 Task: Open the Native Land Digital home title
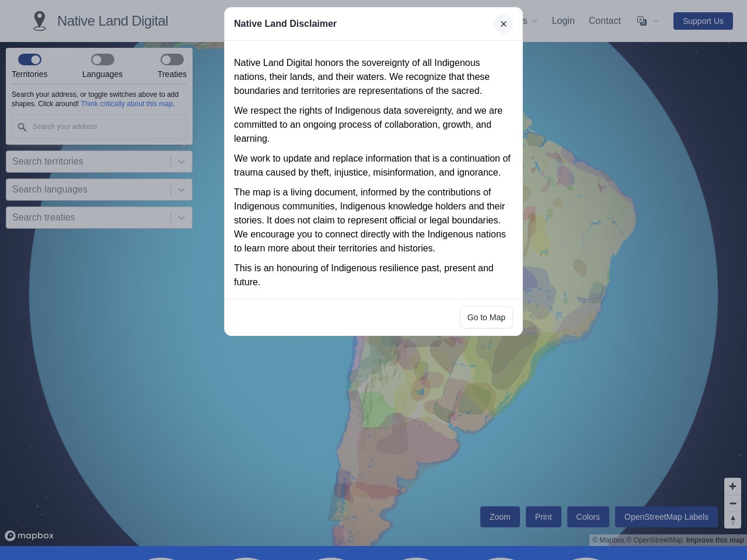coord(113,21)
